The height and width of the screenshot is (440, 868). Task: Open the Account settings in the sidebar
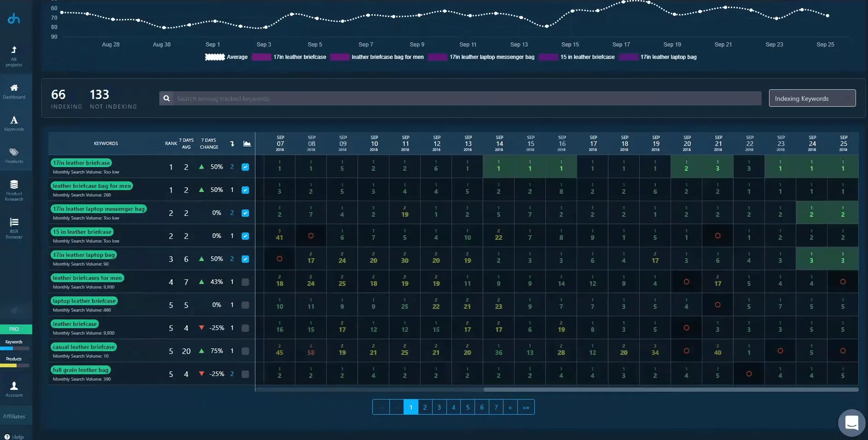[14, 388]
